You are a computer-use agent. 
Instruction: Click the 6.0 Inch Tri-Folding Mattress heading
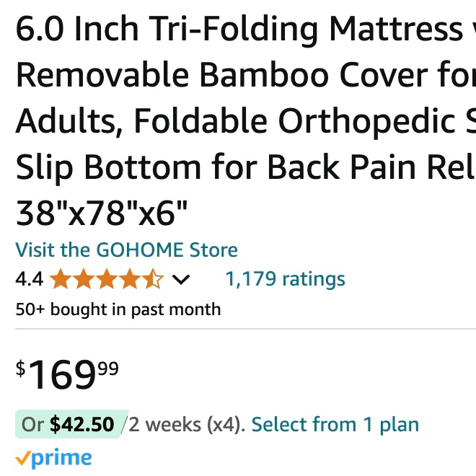[239, 29]
